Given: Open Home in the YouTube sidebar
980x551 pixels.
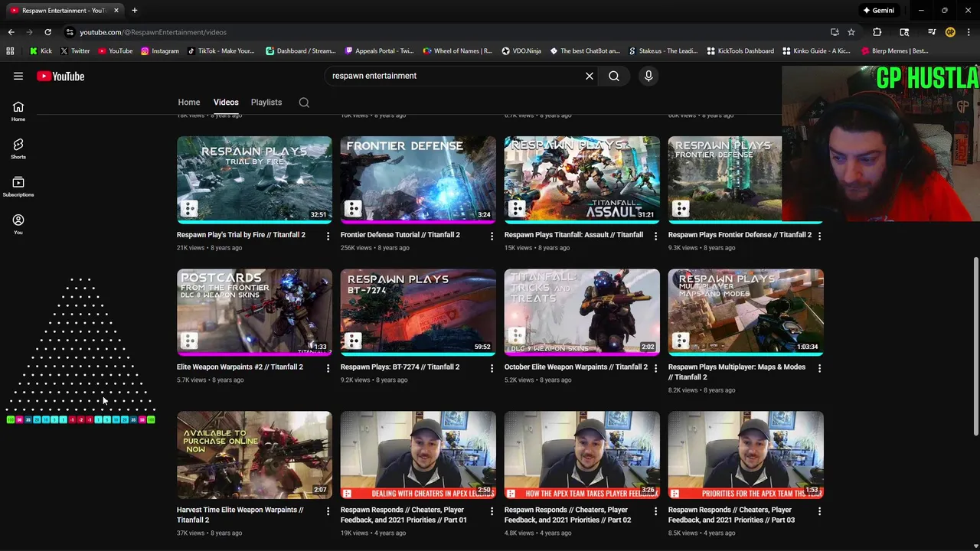Looking at the screenshot, I should (x=18, y=112).
